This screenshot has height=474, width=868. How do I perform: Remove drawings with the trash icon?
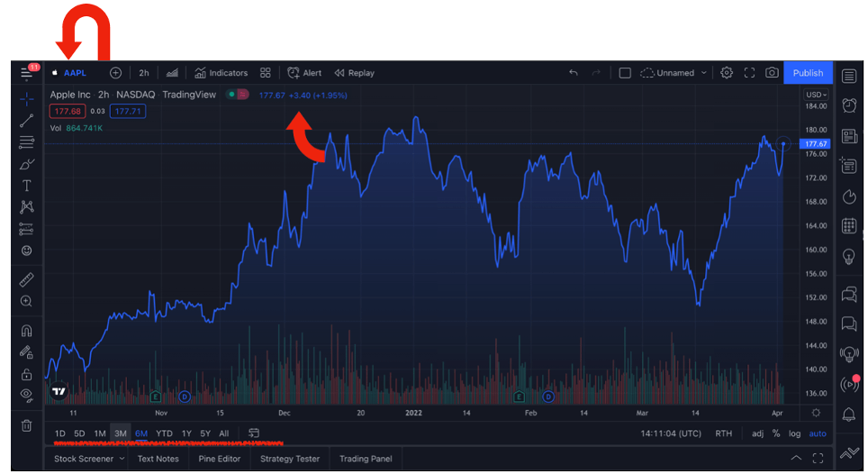[x=27, y=425]
